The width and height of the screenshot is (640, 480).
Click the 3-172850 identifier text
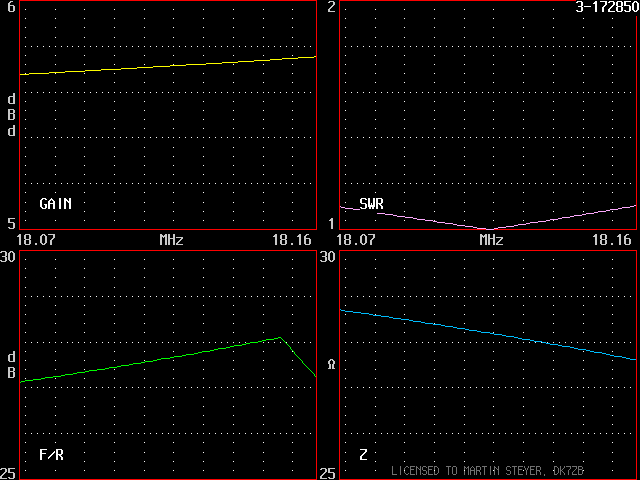pyautogui.click(x=607, y=7)
